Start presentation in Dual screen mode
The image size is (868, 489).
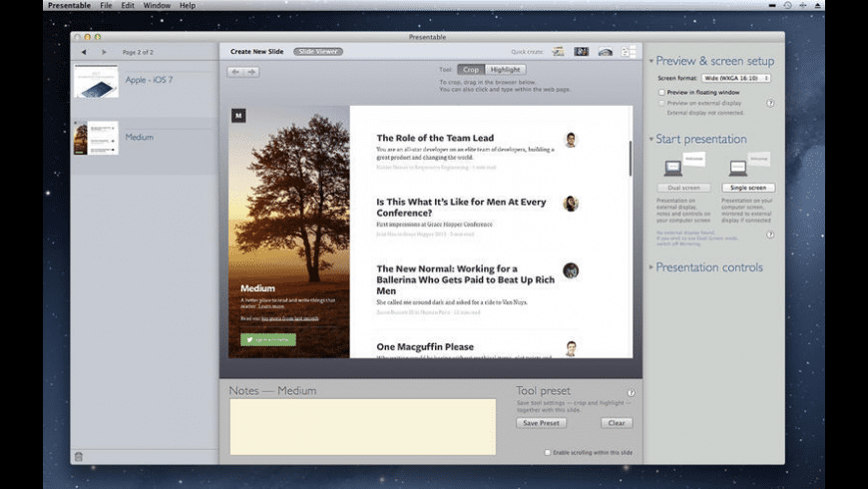click(x=684, y=188)
